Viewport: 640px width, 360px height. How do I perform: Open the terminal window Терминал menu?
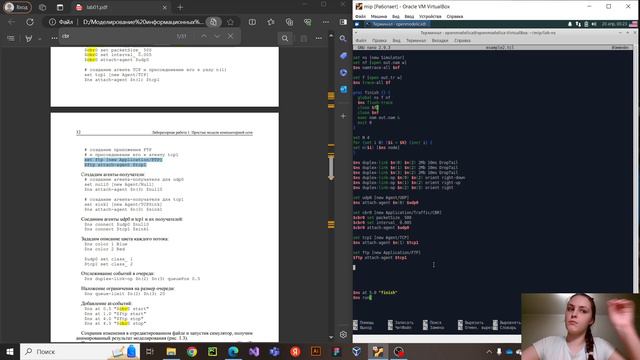tap(416, 40)
